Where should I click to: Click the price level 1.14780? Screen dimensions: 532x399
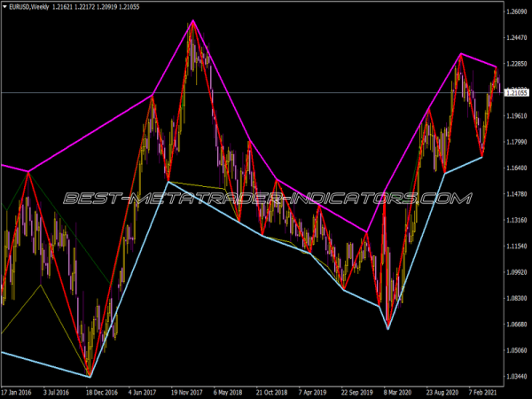517,194
